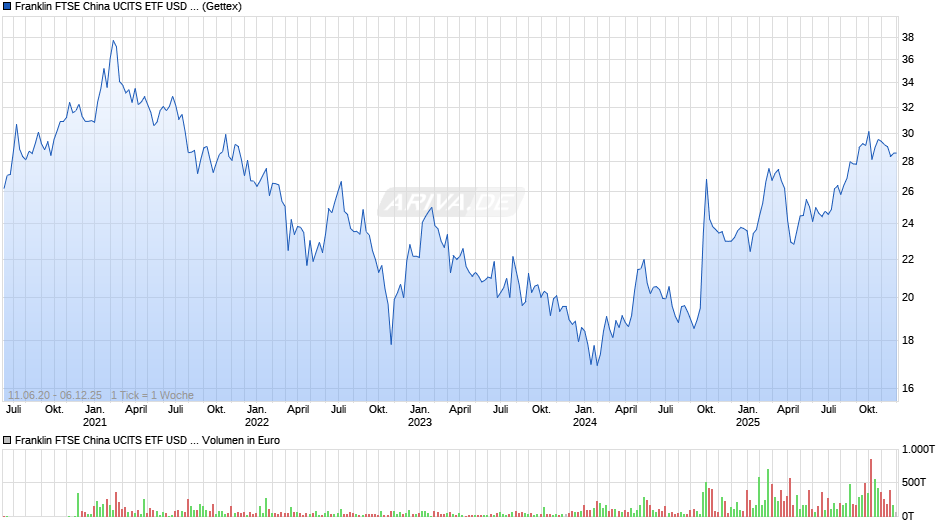Click the blue legend square beside the Franklin FTSE China title
940x526 pixels.
7,7
